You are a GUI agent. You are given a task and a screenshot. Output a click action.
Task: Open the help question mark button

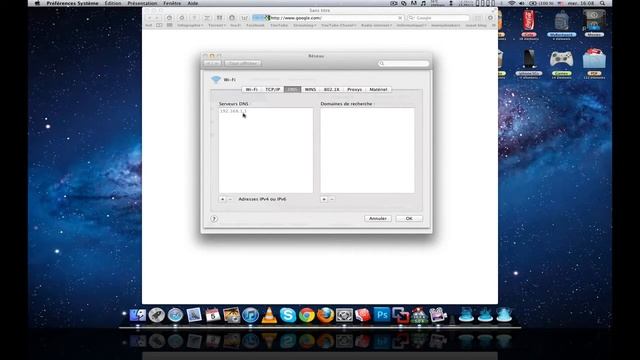[x=214, y=219]
